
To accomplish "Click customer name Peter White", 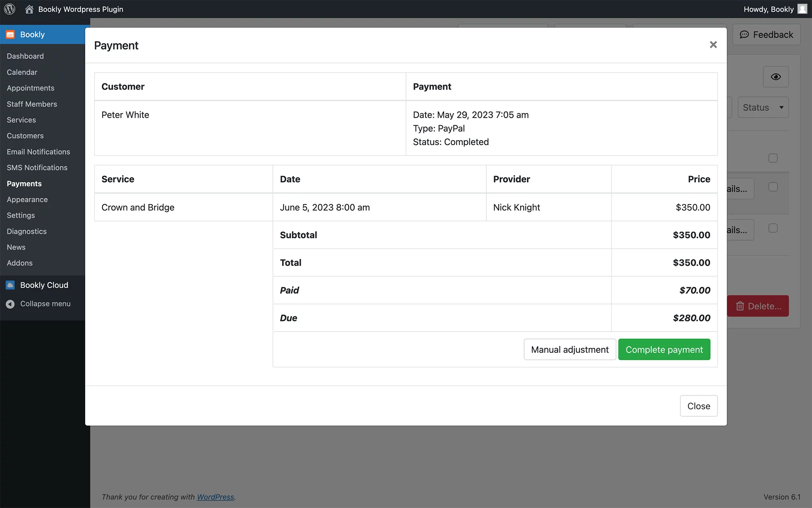I will (125, 115).
